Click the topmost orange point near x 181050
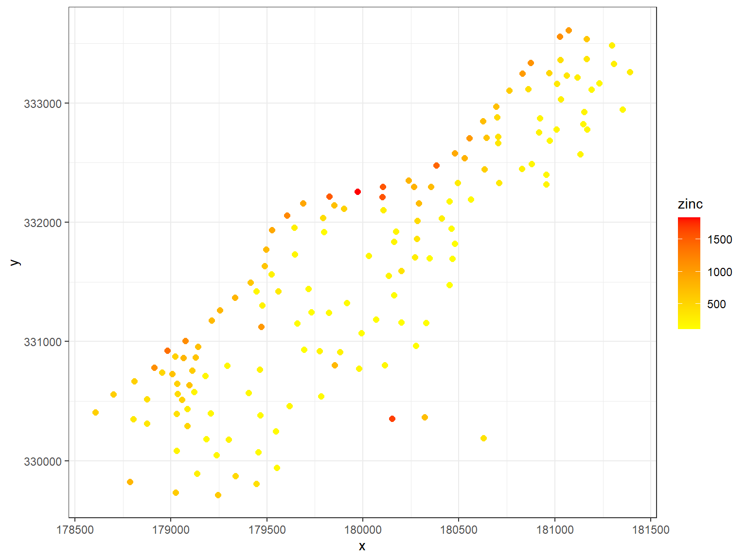Viewport: 747px width, 560px height. (x=569, y=30)
